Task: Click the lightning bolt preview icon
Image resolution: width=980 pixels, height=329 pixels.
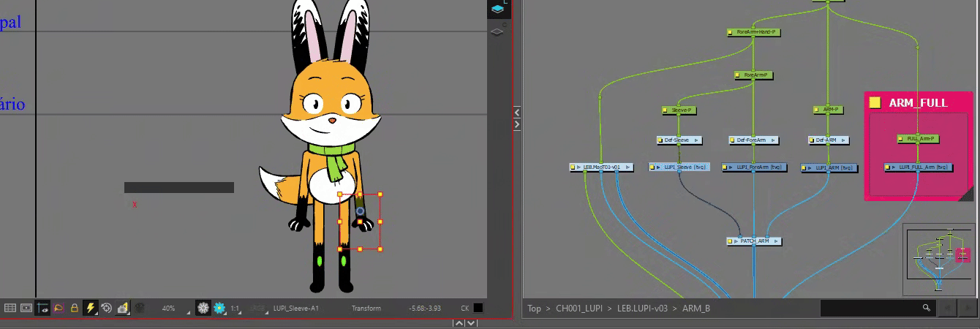Action: (x=91, y=309)
